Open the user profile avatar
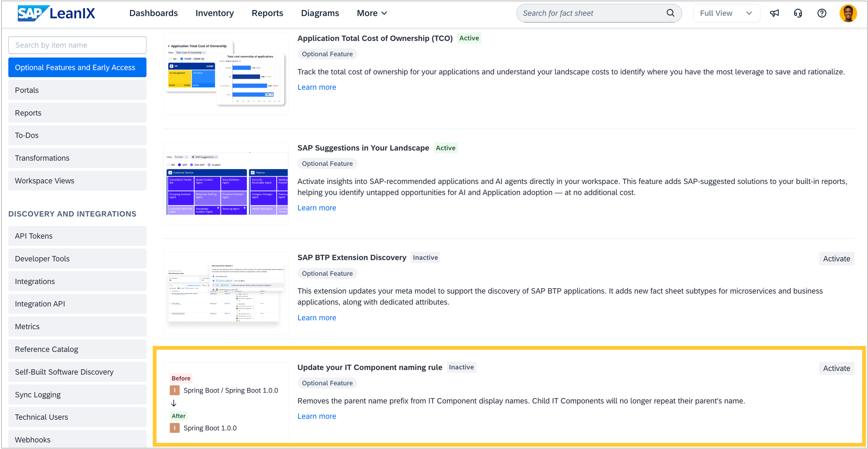868x449 pixels. pyautogui.click(x=848, y=13)
